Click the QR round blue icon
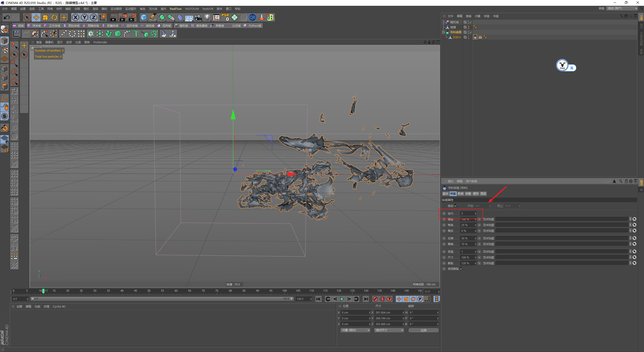This screenshot has height=352, width=644. [x=252, y=17]
